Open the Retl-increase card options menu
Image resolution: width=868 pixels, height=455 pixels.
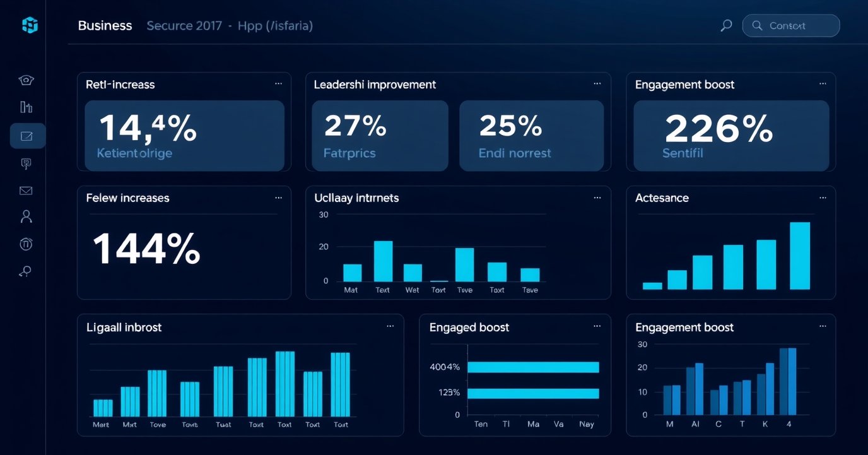click(x=278, y=84)
